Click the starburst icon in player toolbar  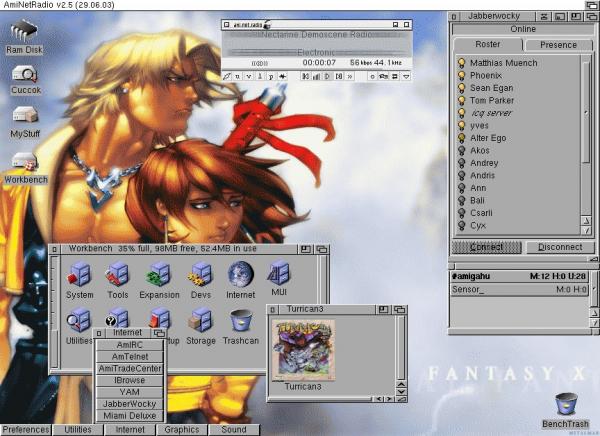point(282,77)
